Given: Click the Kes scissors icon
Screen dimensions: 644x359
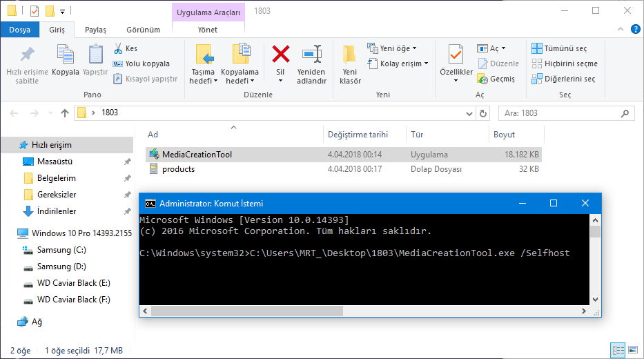Looking at the screenshot, I should click(x=118, y=48).
